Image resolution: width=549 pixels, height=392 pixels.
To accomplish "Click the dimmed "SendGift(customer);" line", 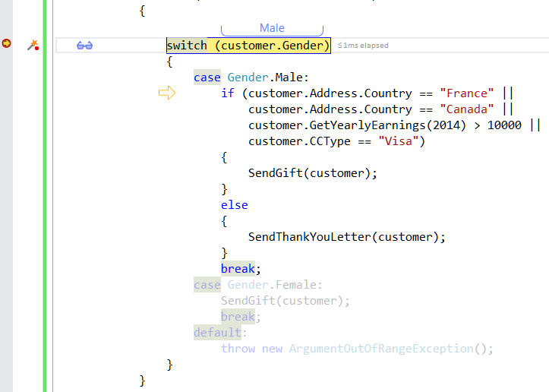I will coord(285,301).
